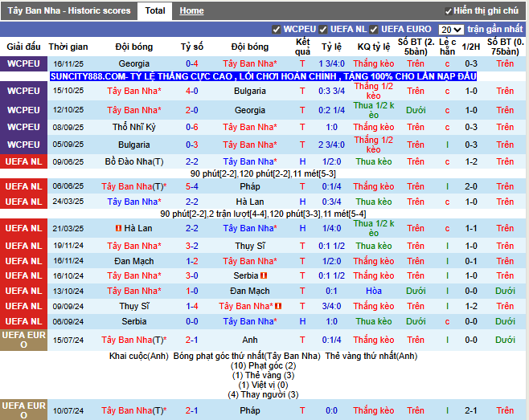Image resolution: width=529 pixels, height=420 pixels.
Task: Click the 2-1 score against Anh
Action: click(191, 340)
